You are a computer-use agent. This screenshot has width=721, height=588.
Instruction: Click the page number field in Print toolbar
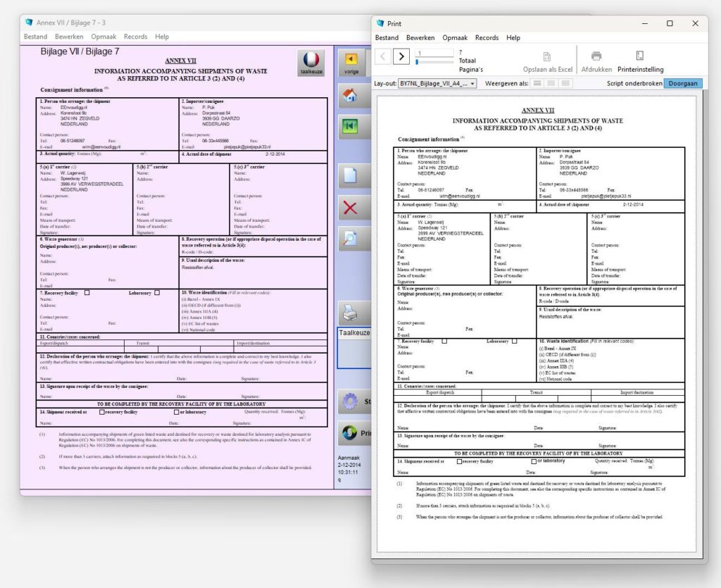(434, 53)
